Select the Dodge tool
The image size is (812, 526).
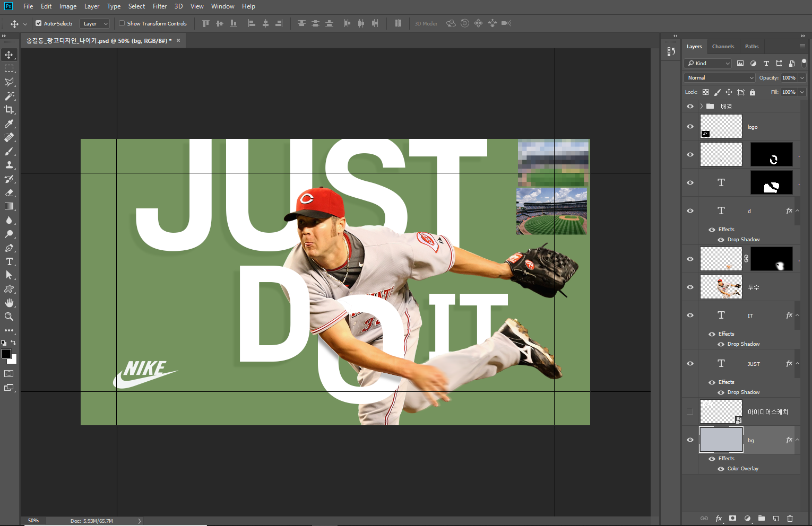[x=9, y=234]
